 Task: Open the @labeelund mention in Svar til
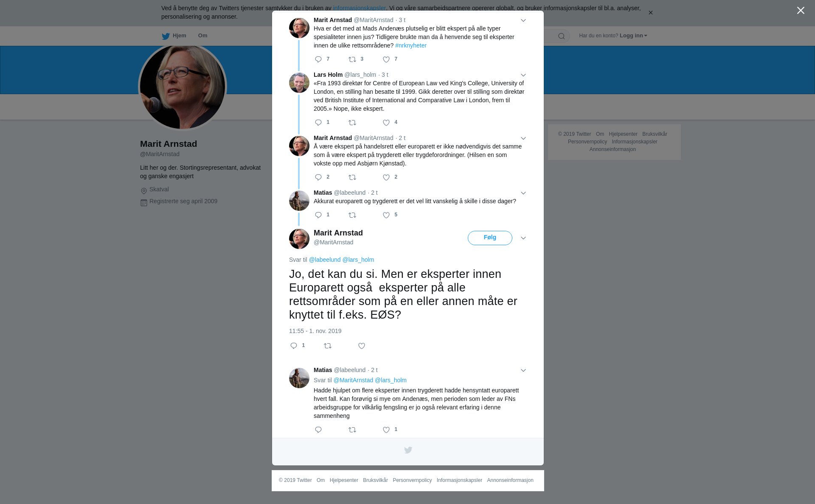[325, 260]
